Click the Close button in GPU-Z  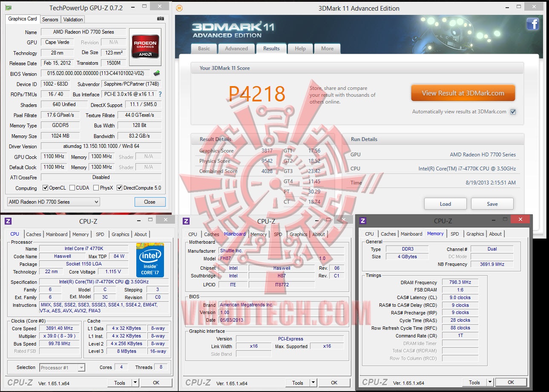point(150,202)
